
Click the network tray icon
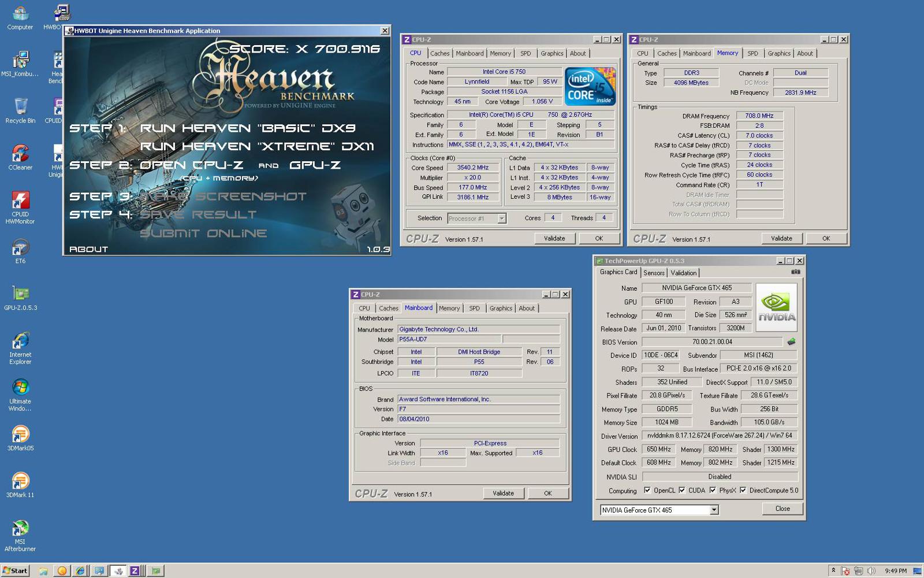click(x=858, y=571)
